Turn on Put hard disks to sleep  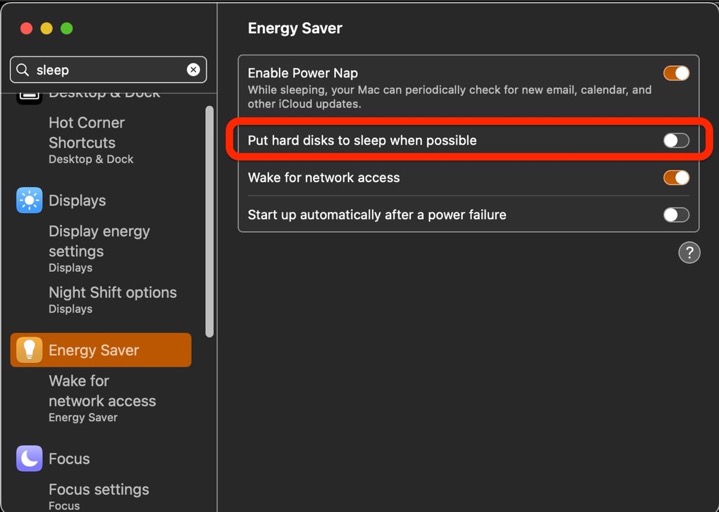click(x=676, y=140)
